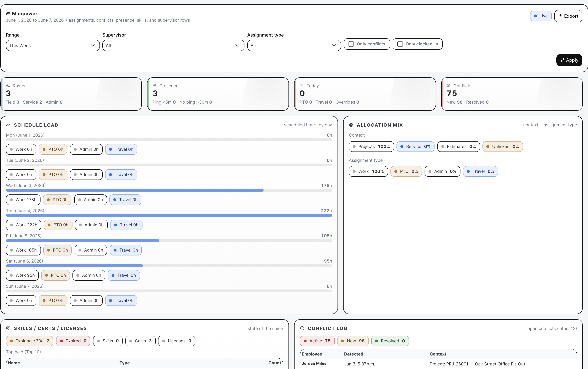This screenshot has height=369, width=588.
Task: Click the Apply sliders icon
Action: click(x=562, y=60)
